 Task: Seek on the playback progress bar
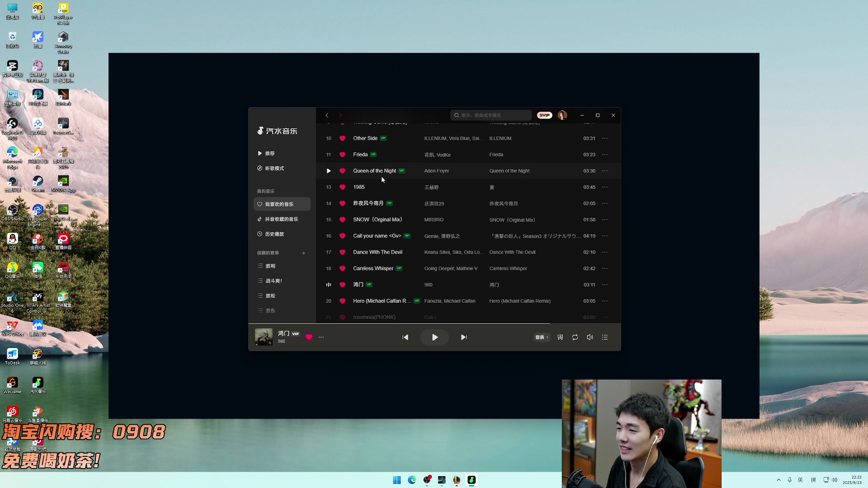[434, 324]
